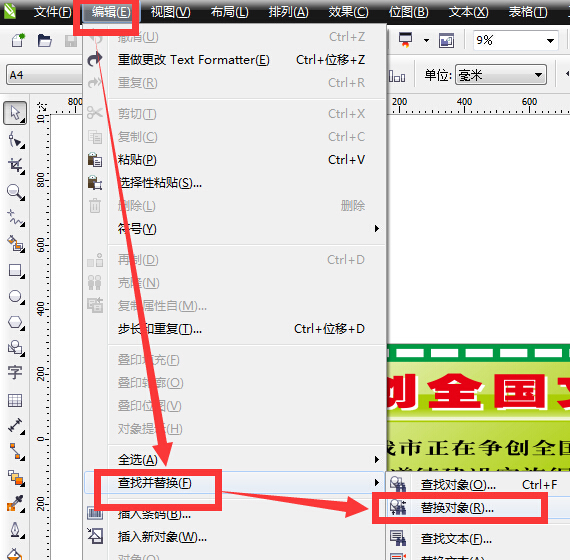Click the New document icon
The width and height of the screenshot is (570, 560).
(18, 40)
